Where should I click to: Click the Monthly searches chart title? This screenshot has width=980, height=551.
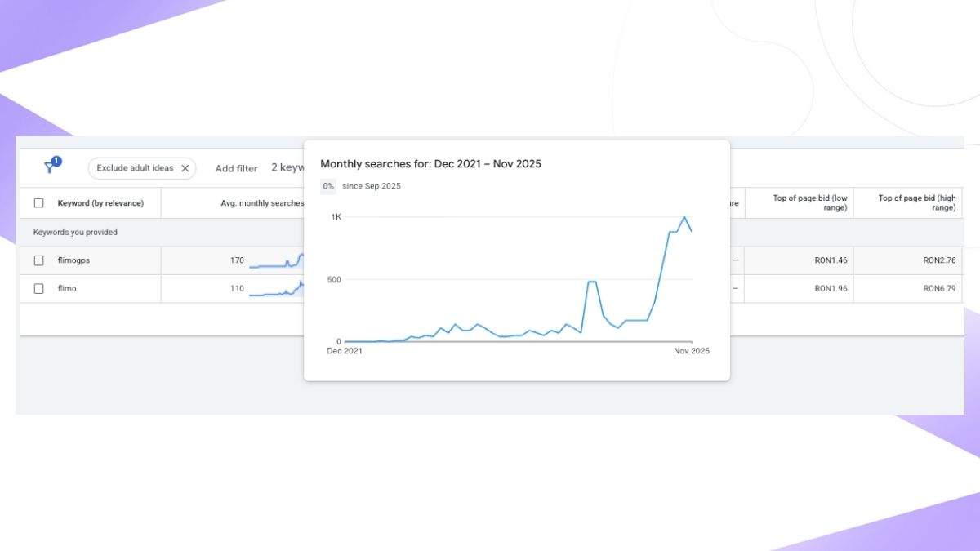430,164
